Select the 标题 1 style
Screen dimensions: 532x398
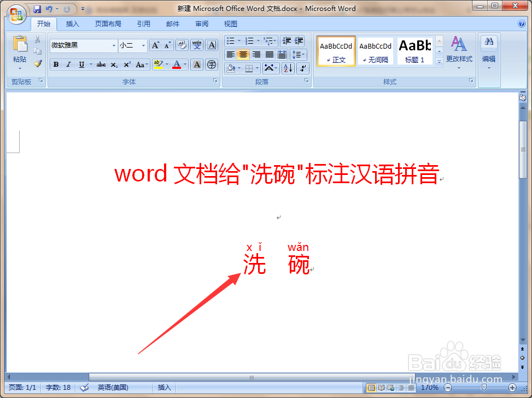414,51
